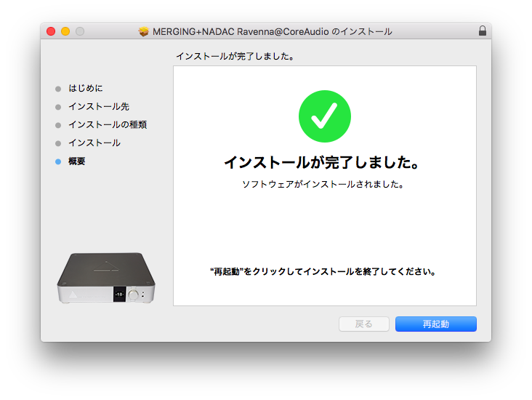Viewport: 532px width, 400px height.
Task: Click the ソフトウェアがインストールされました。 message
Action: [x=323, y=185]
